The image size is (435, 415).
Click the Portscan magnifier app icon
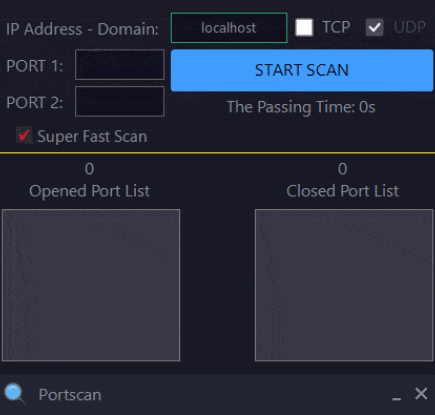(x=15, y=394)
